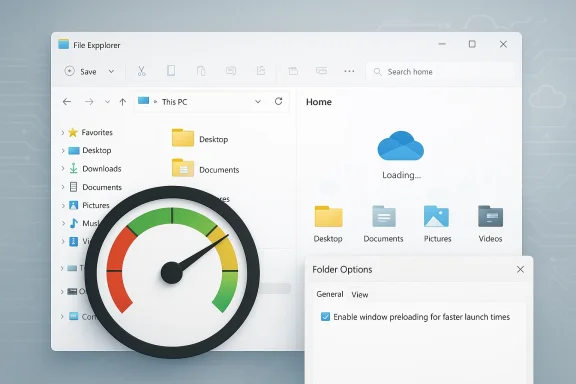The width and height of the screenshot is (576, 384).
Task: Toggle Enable window preloading checkbox
Action: click(325, 317)
